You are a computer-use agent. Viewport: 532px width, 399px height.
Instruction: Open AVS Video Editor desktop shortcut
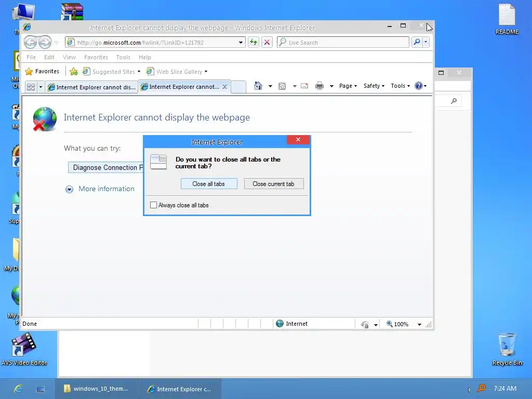tap(24, 349)
